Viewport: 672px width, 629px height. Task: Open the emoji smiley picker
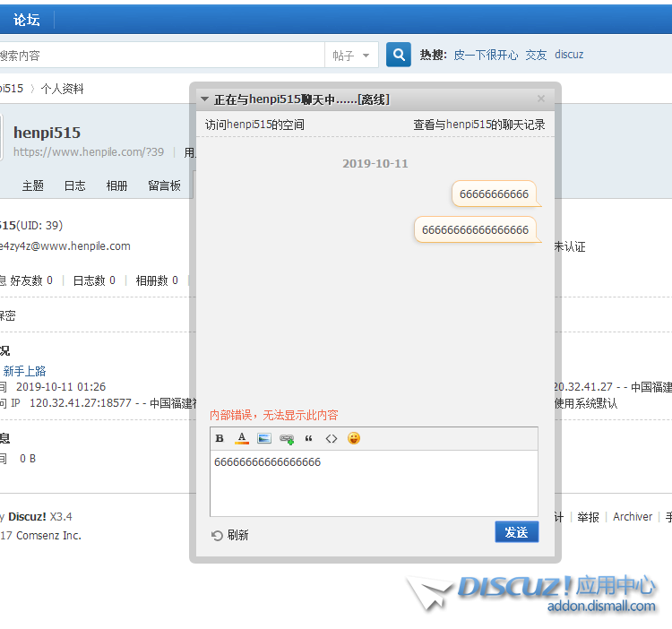(x=354, y=438)
